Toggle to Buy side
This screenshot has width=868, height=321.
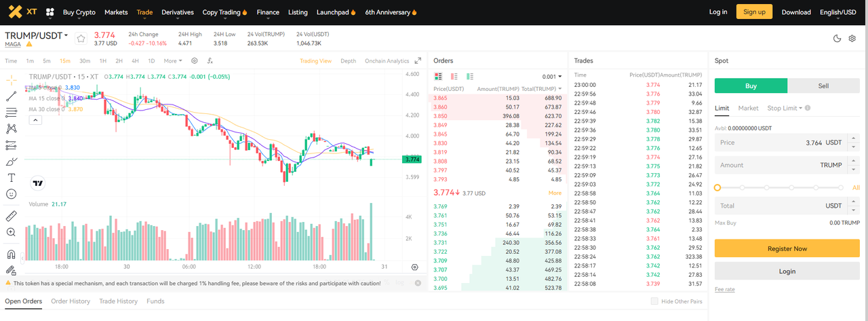pos(751,86)
